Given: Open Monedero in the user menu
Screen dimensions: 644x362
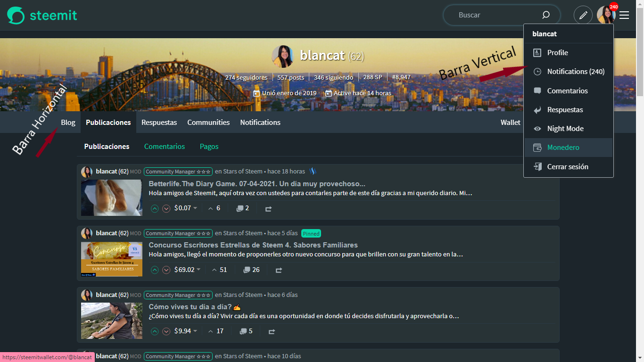Looking at the screenshot, I should coord(568,148).
